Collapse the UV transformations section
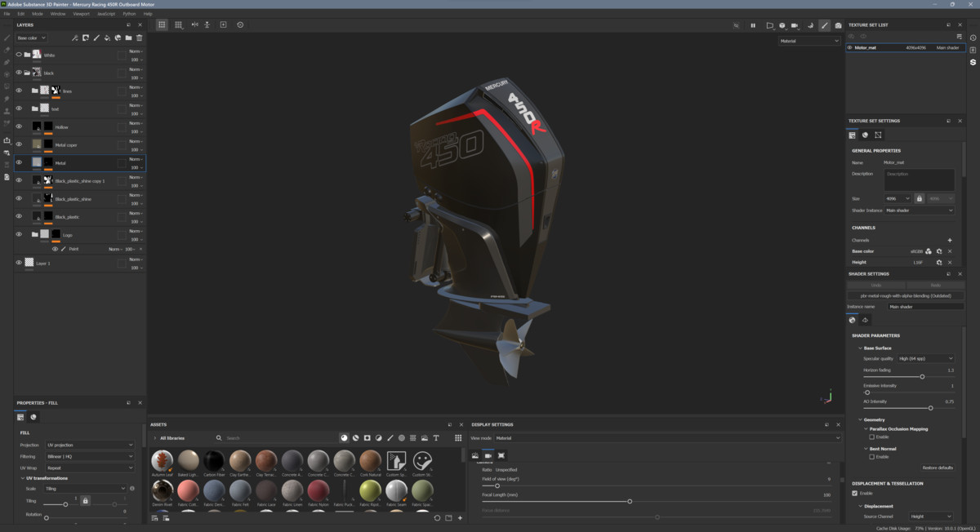This screenshot has height=532, width=980. coord(22,478)
